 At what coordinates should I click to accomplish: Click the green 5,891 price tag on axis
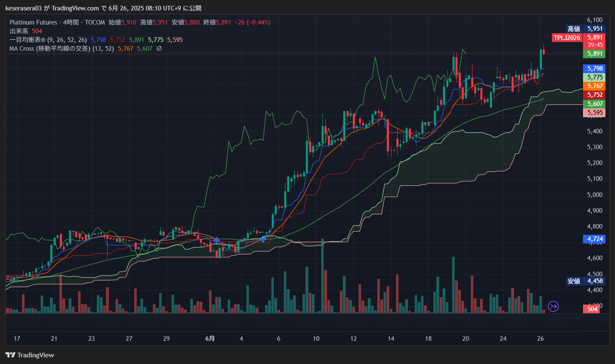[x=593, y=54]
